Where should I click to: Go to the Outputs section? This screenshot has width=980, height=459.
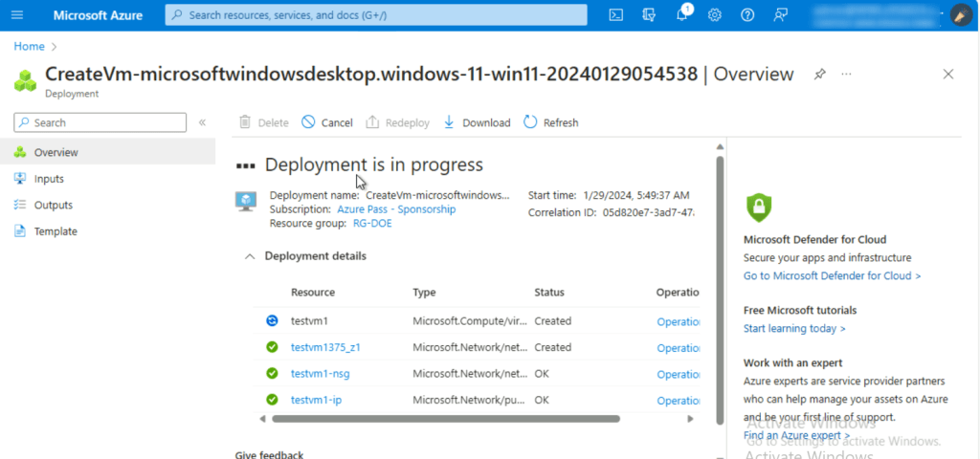(53, 205)
